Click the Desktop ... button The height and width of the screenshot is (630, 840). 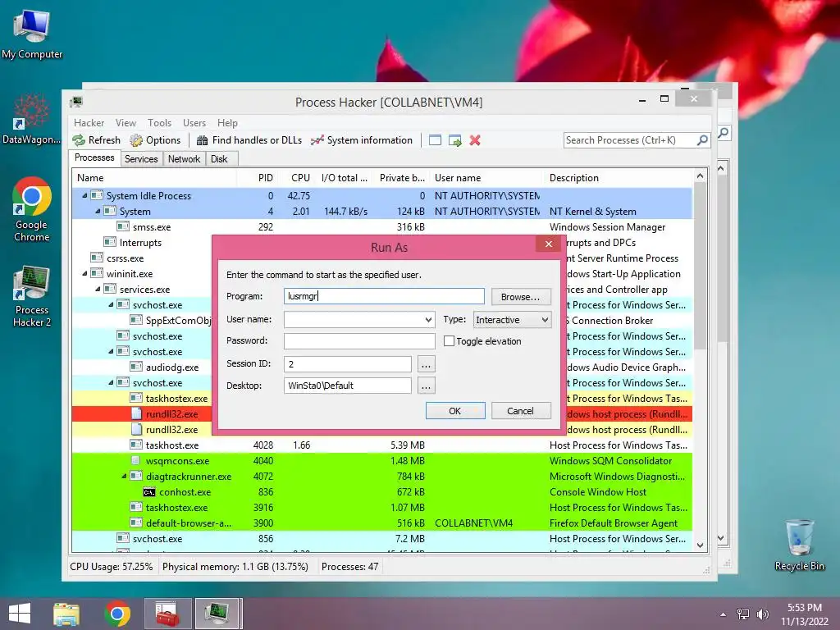pos(426,386)
